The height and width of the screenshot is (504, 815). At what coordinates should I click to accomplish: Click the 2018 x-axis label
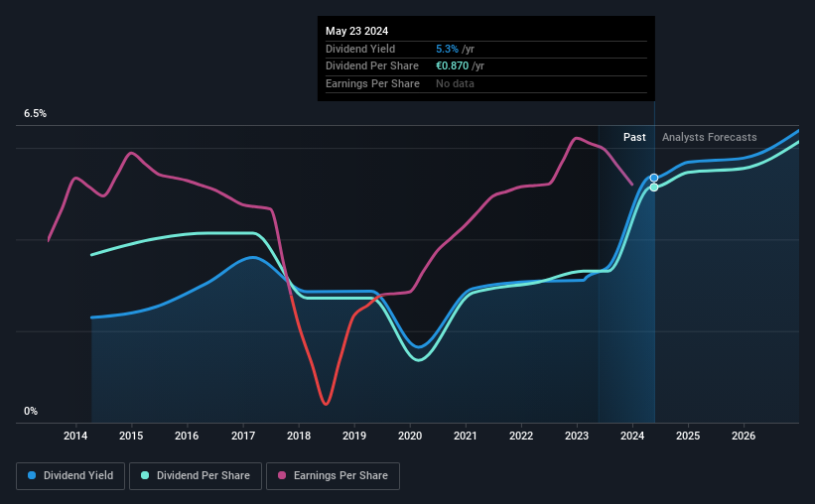[299, 436]
